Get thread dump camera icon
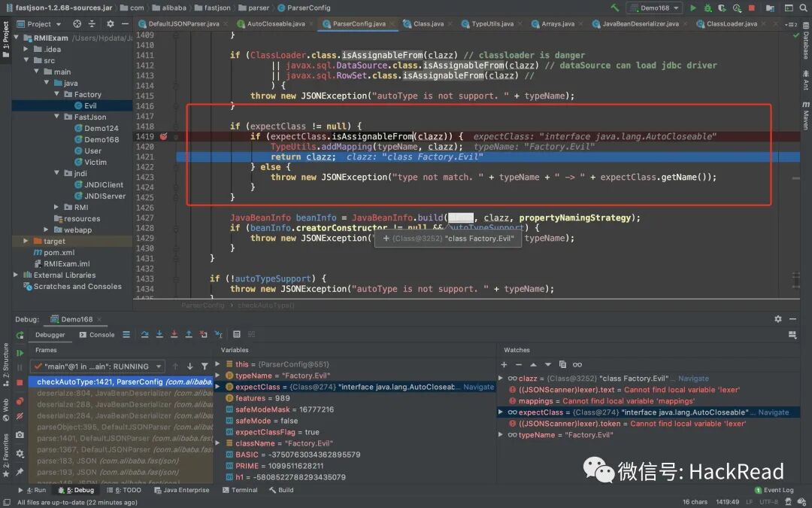The height and width of the screenshot is (508, 812). point(20,435)
